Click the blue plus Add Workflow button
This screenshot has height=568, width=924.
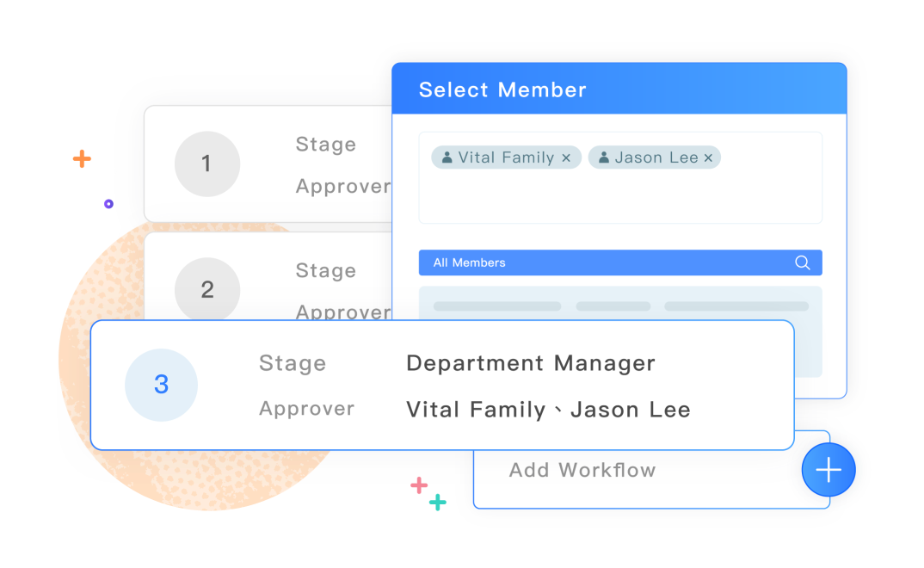(828, 470)
